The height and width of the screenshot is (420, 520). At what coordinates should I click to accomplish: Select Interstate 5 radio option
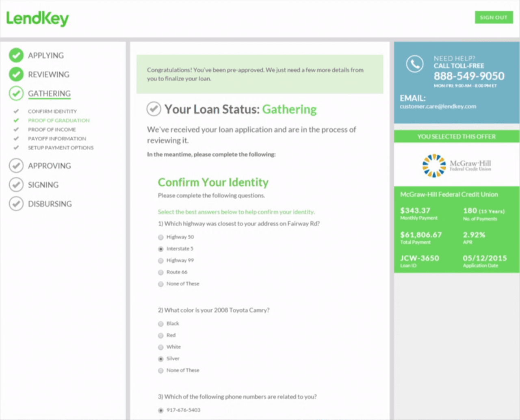161,249
